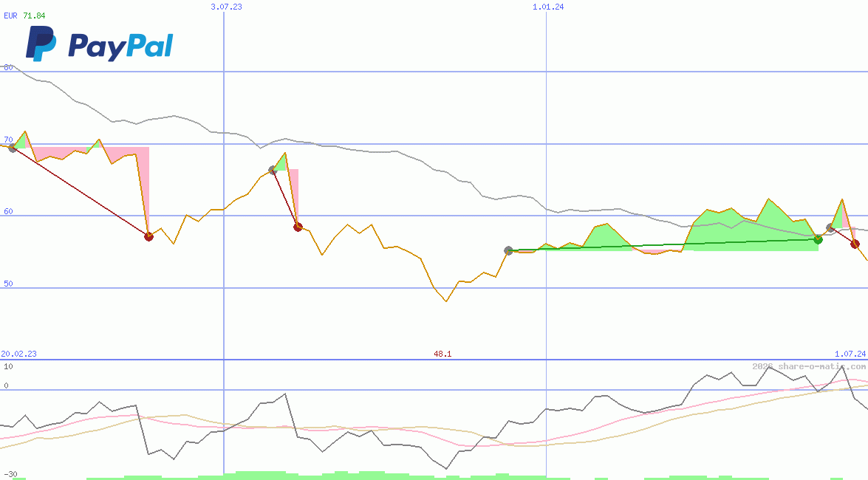This screenshot has width=868, height=480.
Task: Select the red marker ending the first downtrend
Action: [x=148, y=236]
